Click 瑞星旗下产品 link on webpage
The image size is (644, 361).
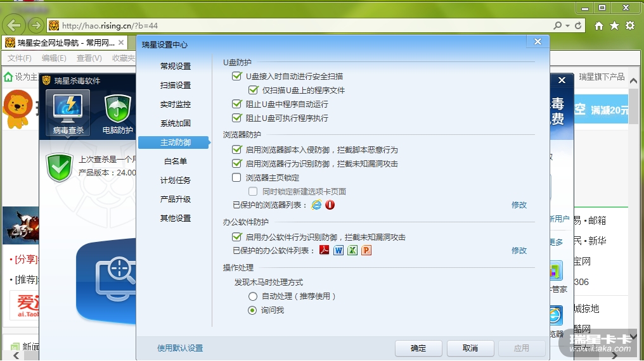pyautogui.click(x=602, y=77)
